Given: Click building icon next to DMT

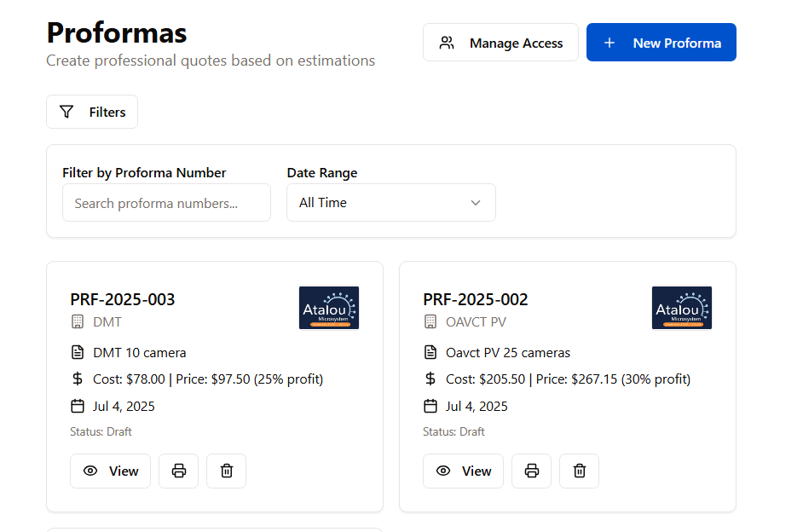Looking at the screenshot, I should (x=78, y=322).
